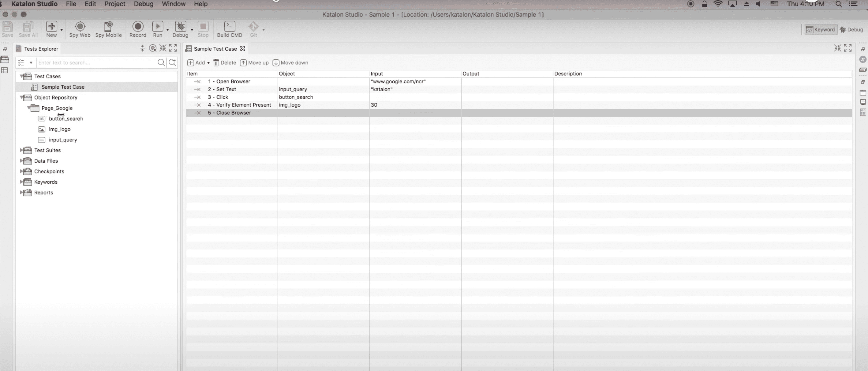The height and width of the screenshot is (371, 868).
Task: Toggle step 1 Open Browser disable icon
Action: [x=198, y=81]
